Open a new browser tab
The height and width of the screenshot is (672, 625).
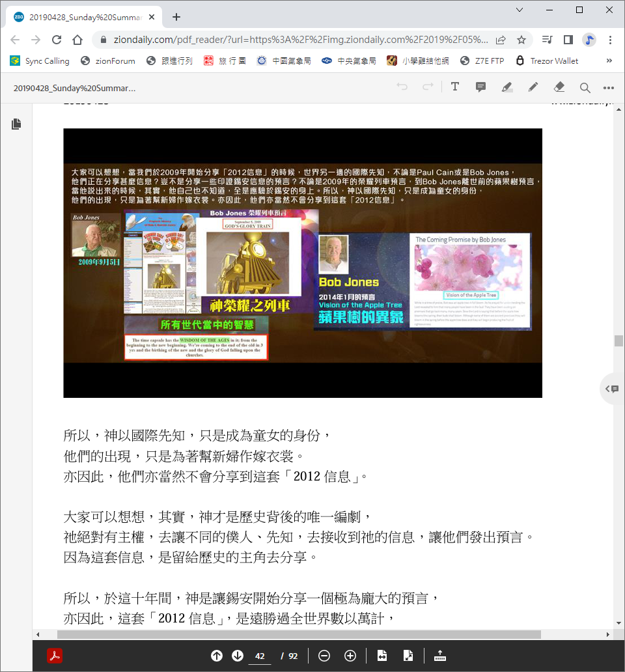(176, 17)
